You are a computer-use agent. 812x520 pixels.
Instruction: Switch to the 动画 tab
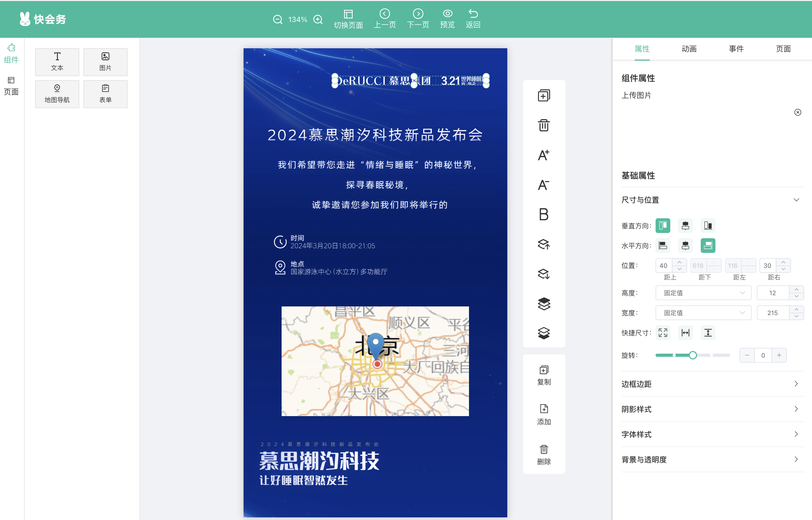(689, 49)
